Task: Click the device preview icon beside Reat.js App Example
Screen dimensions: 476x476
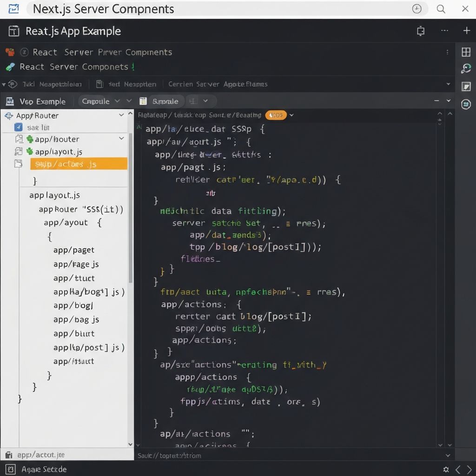Action: click(421, 31)
